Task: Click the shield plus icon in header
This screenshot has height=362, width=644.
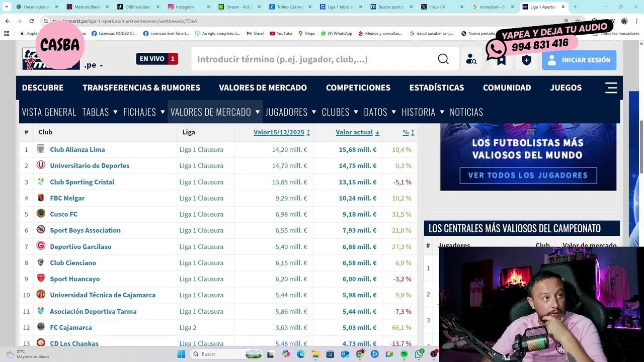Action: click(x=526, y=60)
